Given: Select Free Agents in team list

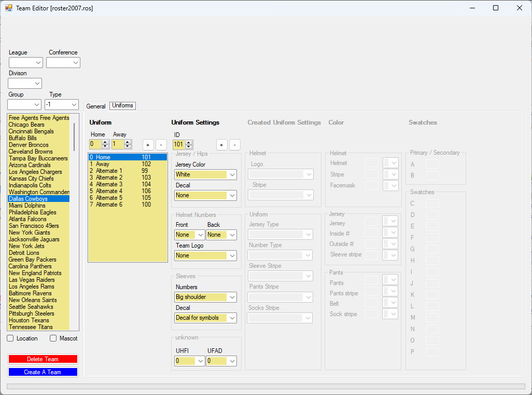Looking at the screenshot, I should tap(39, 118).
